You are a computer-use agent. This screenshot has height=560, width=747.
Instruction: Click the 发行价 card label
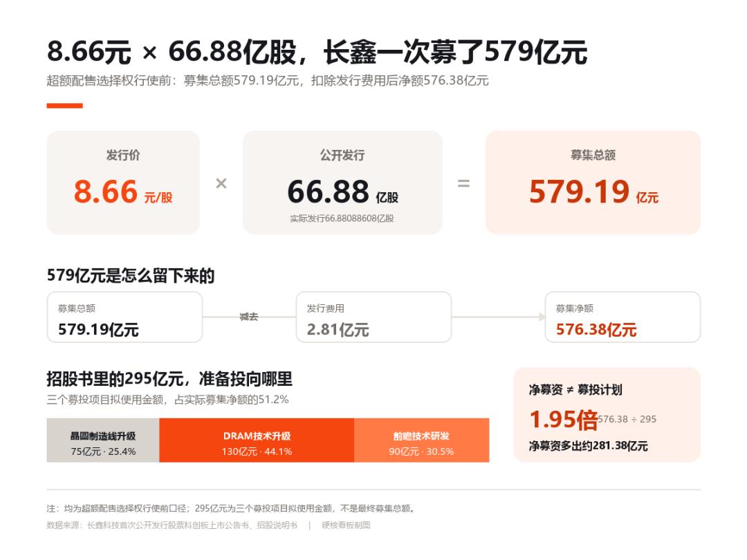(123, 156)
